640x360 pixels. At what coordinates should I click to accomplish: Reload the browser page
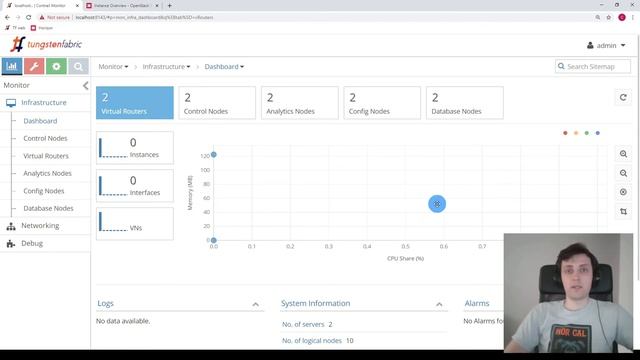pyautogui.click(x=29, y=17)
